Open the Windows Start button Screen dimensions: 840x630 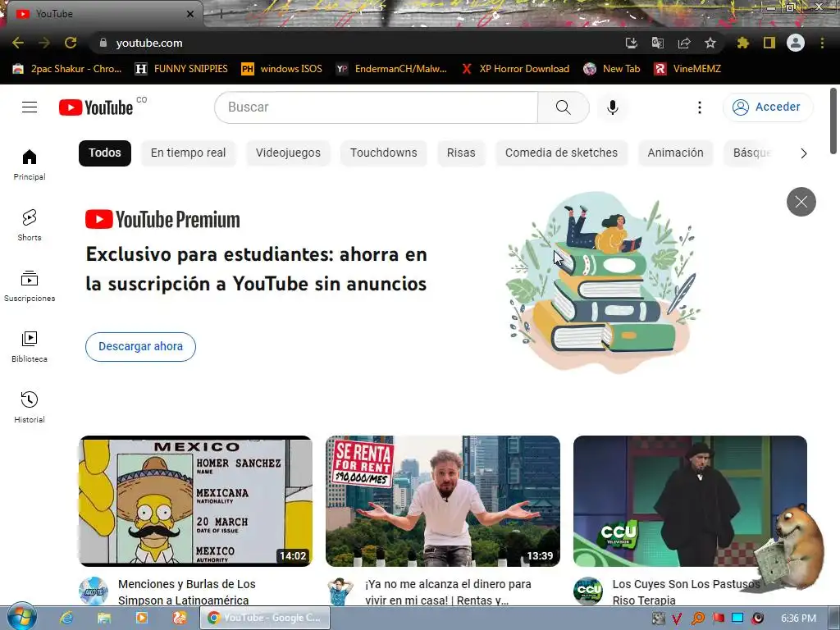(22, 617)
